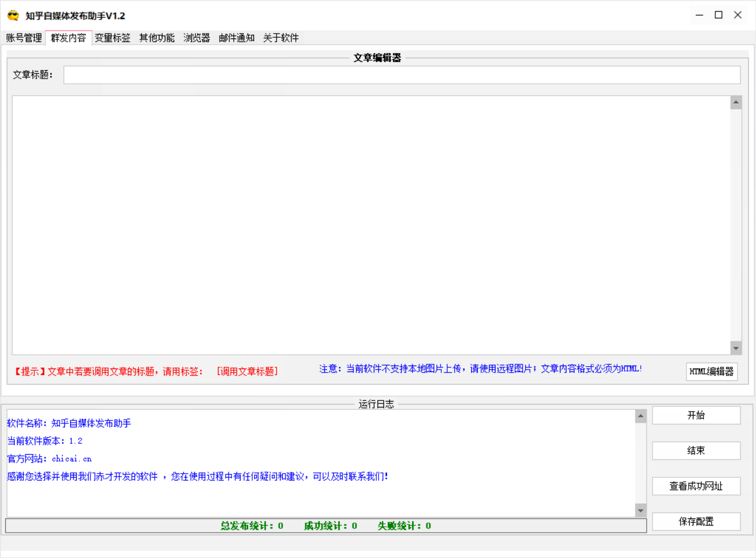Screen dimensions: 756x558
Task: Maximize the application window
Action: 719,15
